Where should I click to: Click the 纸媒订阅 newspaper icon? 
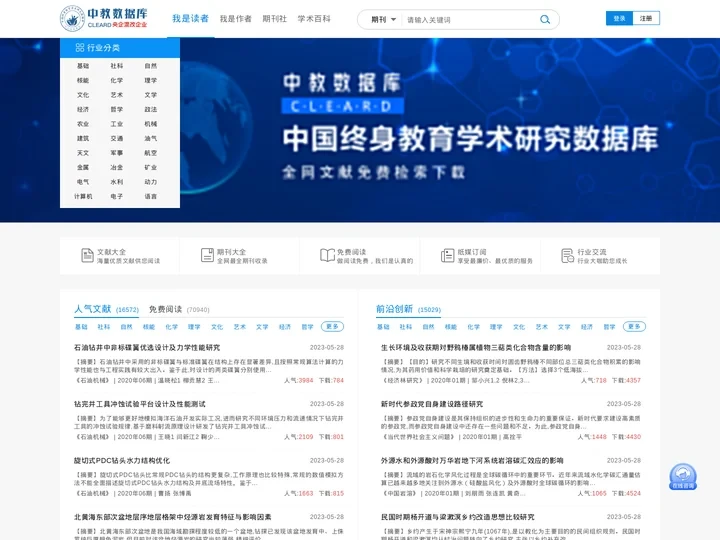coord(448,255)
